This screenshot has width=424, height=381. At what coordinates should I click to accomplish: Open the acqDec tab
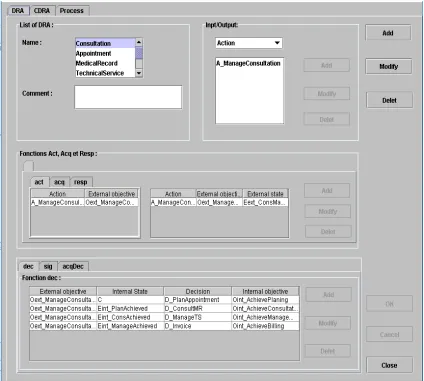coord(73,266)
